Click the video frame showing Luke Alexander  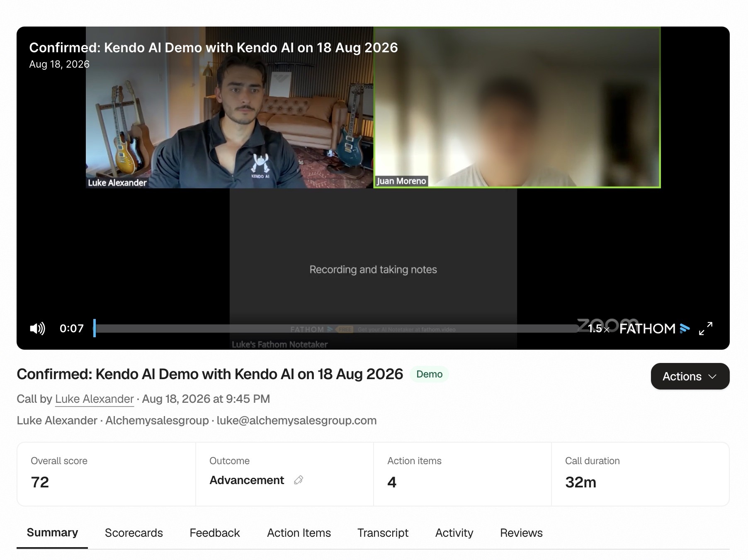(x=229, y=107)
